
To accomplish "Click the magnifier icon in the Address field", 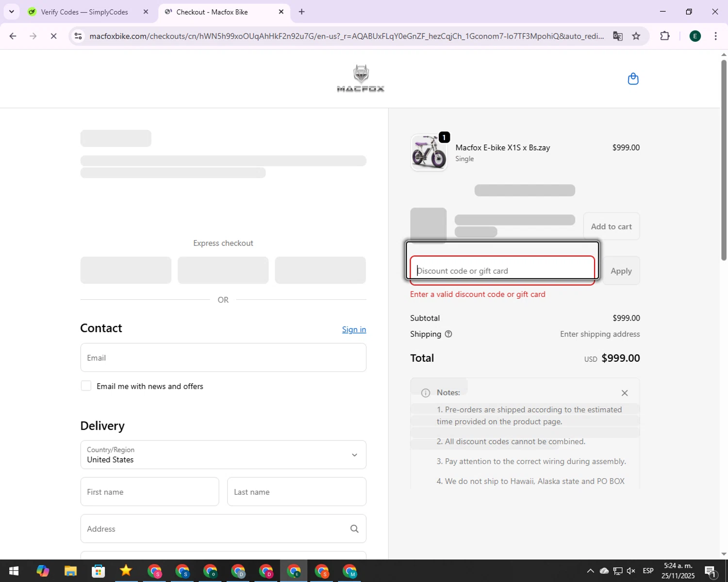I will [354, 529].
